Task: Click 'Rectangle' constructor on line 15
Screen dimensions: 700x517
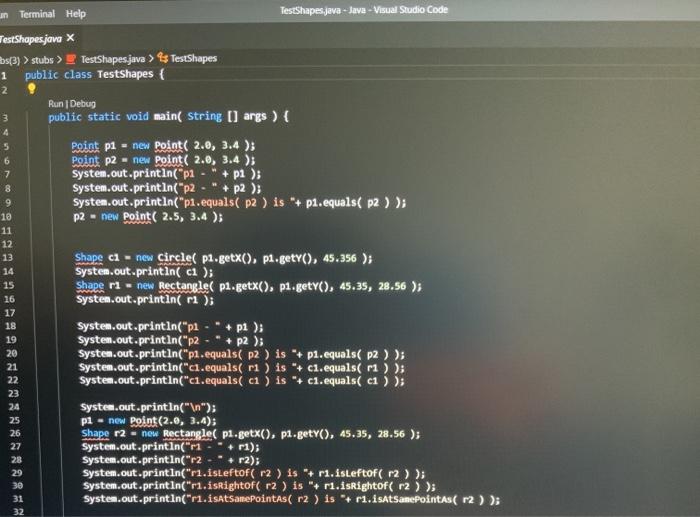Action: 183,286
